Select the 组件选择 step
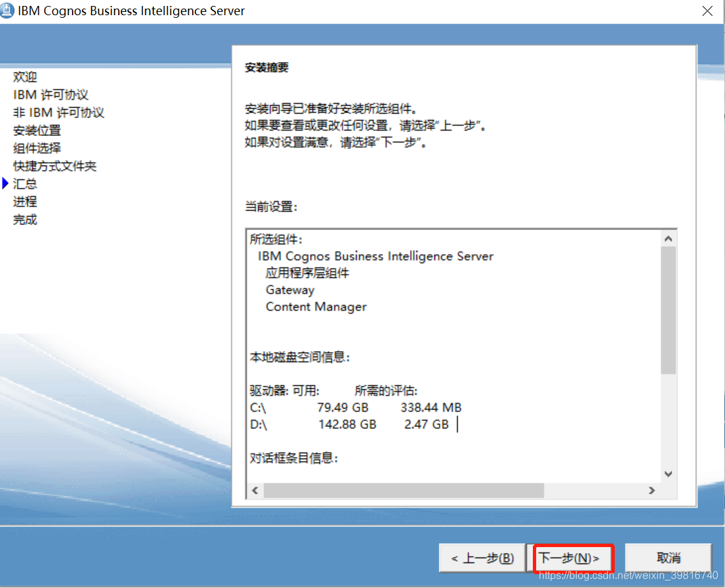This screenshot has width=725, height=588. pos(37,148)
